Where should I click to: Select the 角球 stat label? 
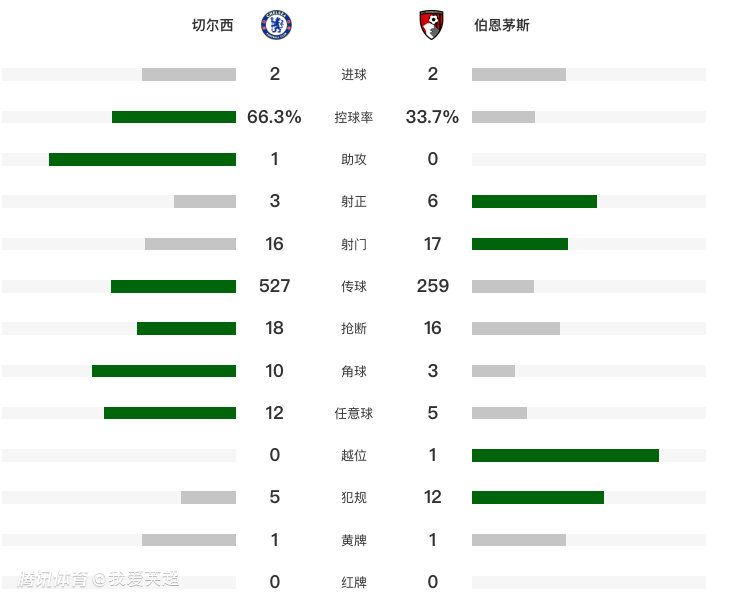[x=354, y=371]
